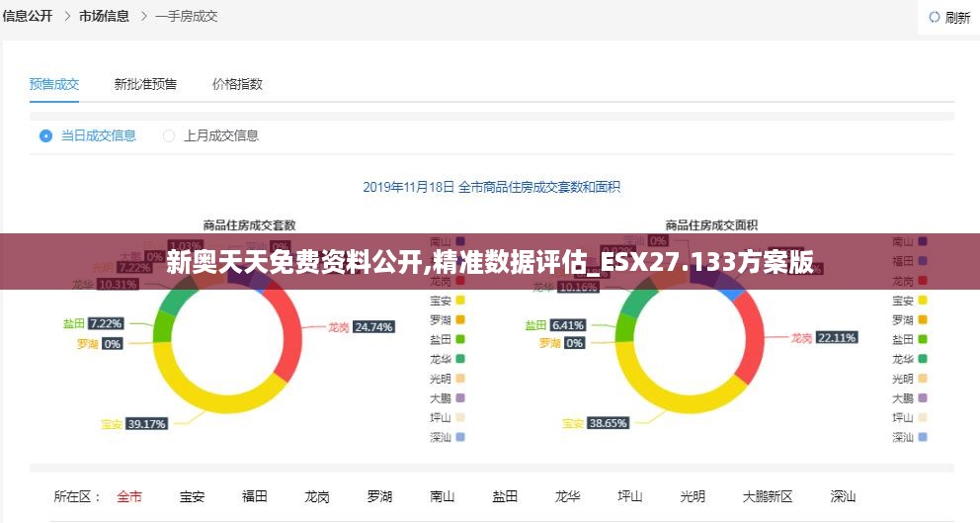Select the 深汕 district filter

(x=843, y=496)
